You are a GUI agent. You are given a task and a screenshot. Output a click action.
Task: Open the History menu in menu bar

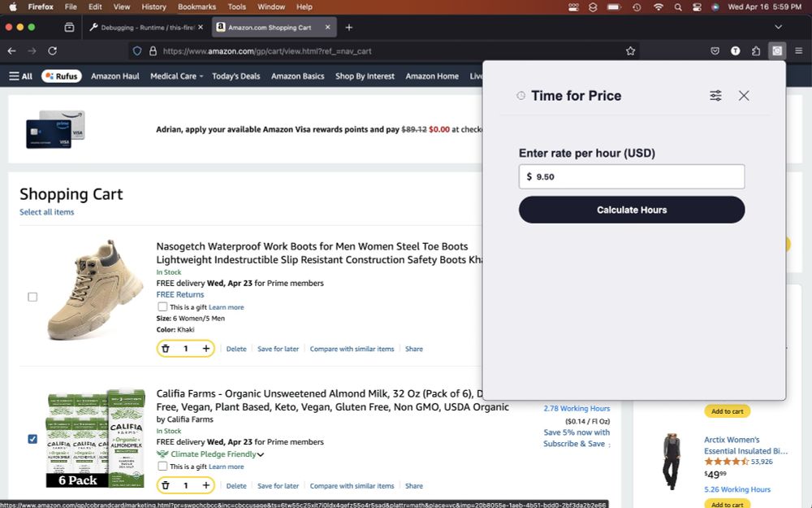click(x=153, y=7)
